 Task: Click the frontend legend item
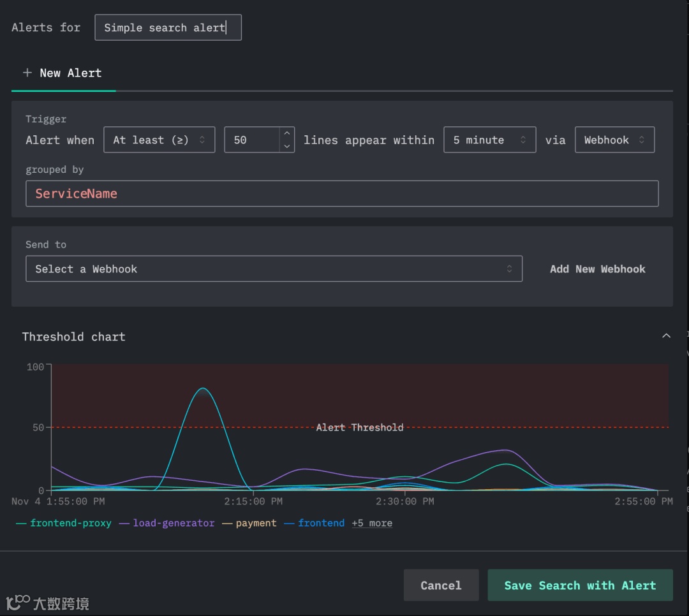[315, 524]
